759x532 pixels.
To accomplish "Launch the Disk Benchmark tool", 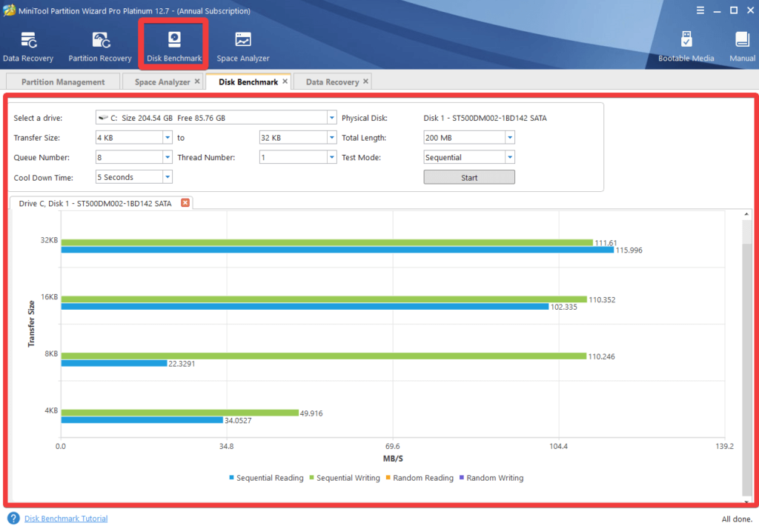I will tap(173, 47).
